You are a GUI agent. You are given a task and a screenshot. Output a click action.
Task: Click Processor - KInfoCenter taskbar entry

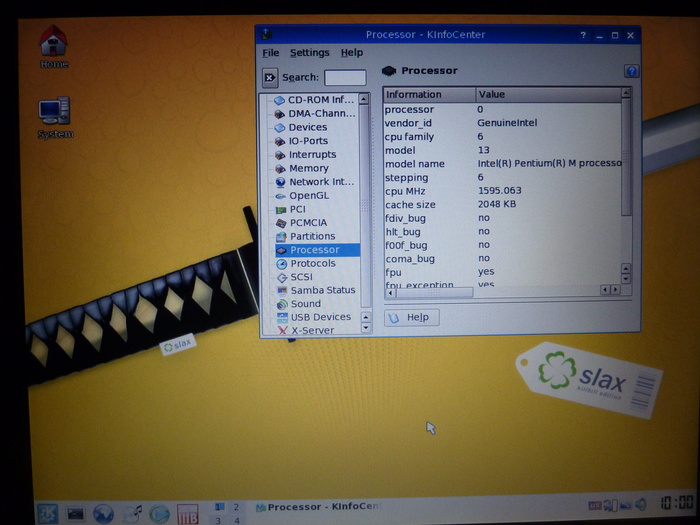point(319,507)
